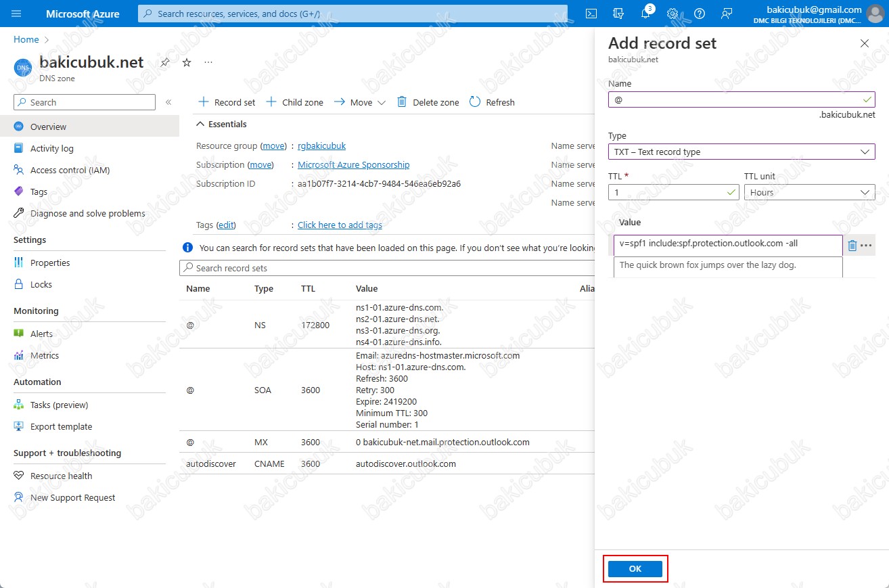Screen dimensions: 889x588
Task: Click the account avatar picture
Action: click(875, 14)
